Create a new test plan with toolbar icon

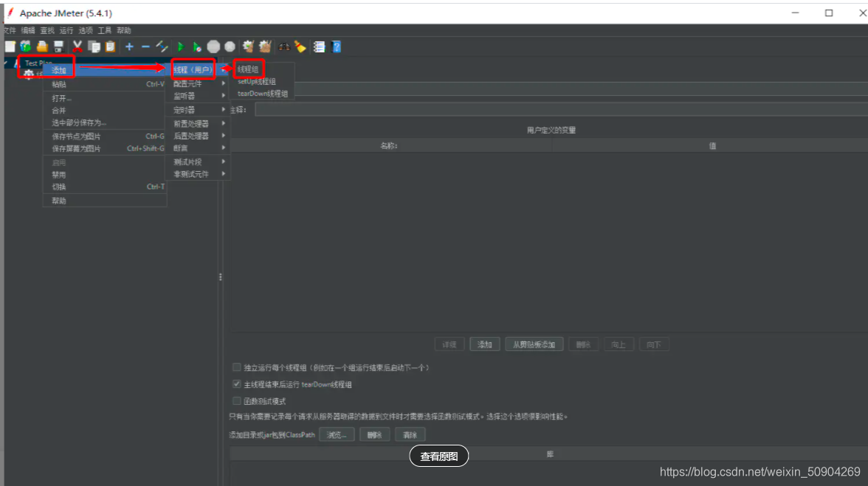(10, 46)
